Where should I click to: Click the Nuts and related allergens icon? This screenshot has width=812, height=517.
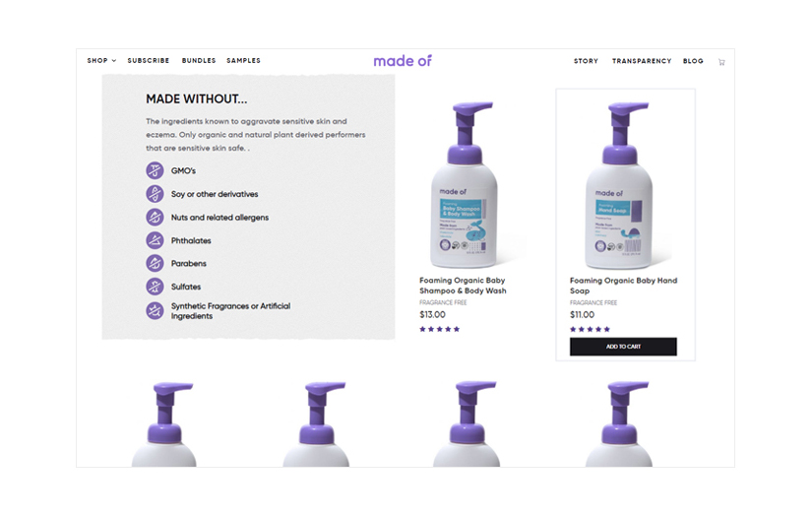tap(155, 217)
